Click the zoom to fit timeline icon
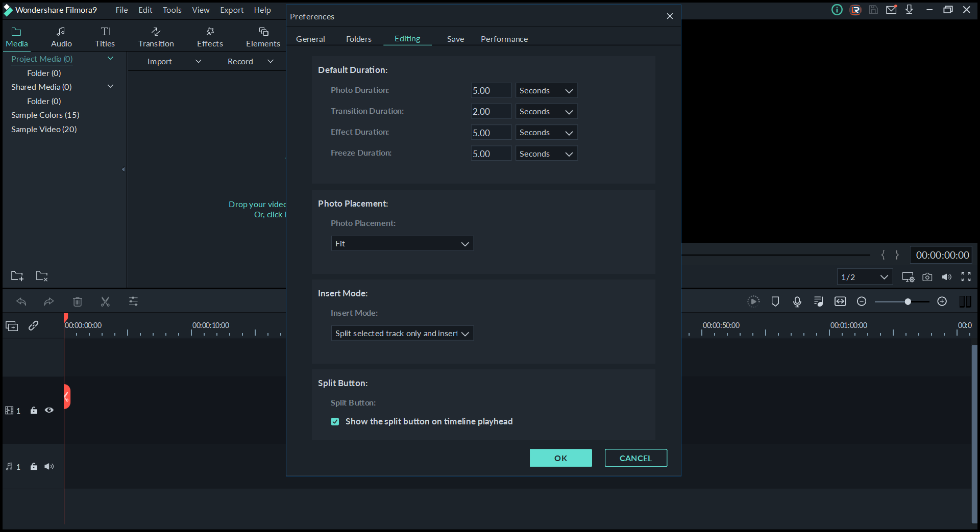980x532 pixels. pos(840,301)
